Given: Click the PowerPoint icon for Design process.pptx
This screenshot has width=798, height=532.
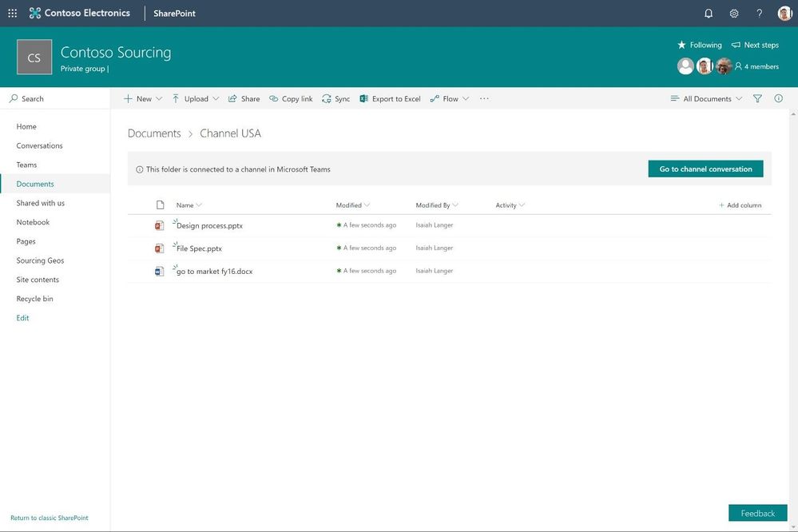Looking at the screenshot, I should 159,225.
